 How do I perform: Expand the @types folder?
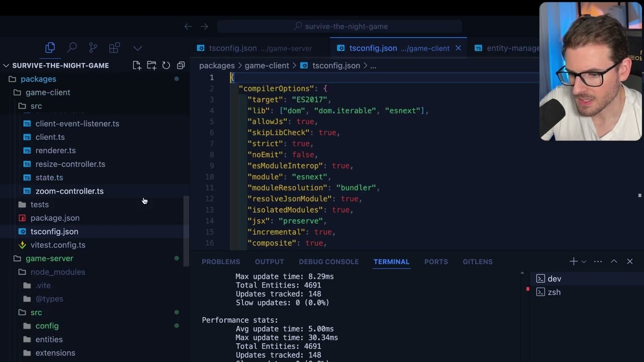49,299
